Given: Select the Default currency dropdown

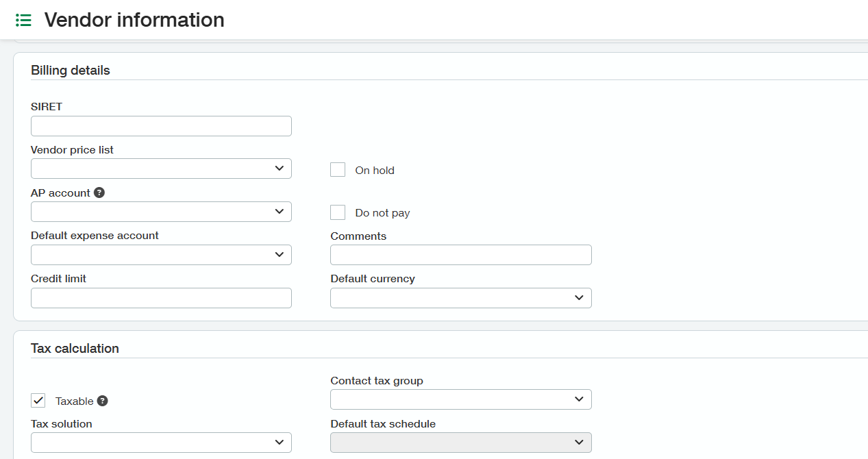Looking at the screenshot, I should pyautogui.click(x=460, y=298).
